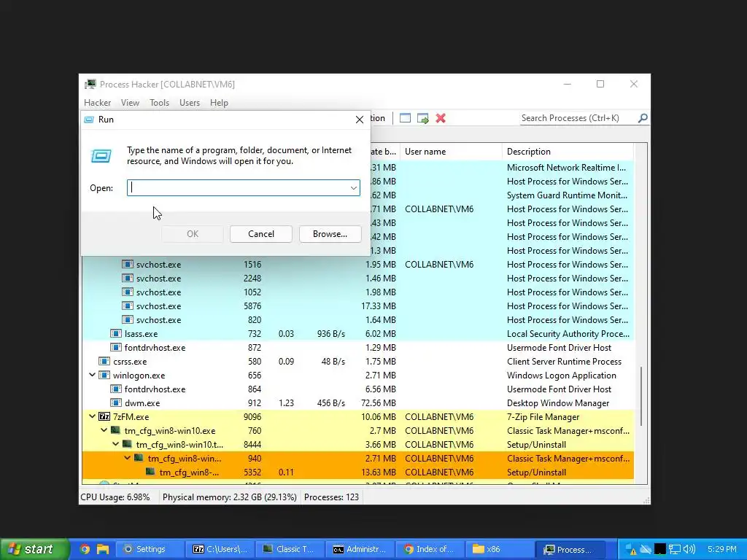Viewport: 747px width, 560px height.
Task: Collapse the PID 8444 process node
Action: click(115, 444)
